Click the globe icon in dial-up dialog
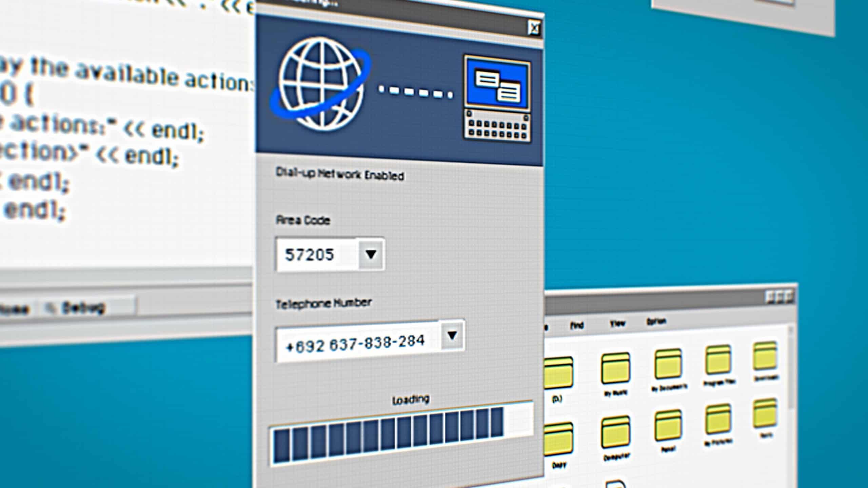868x488 pixels. click(x=320, y=84)
